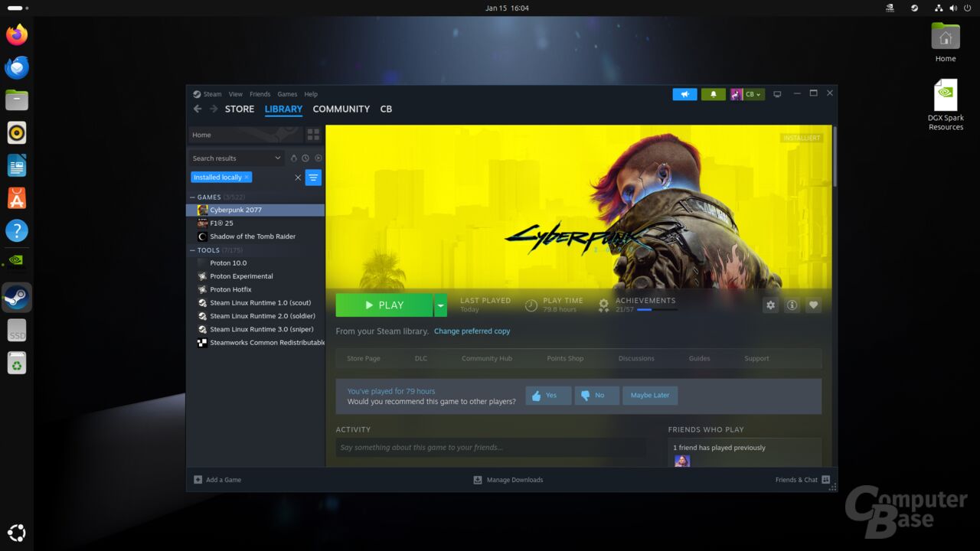The width and height of the screenshot is (980, 551).
Task: Open the Guides link
Action: (x=699, y=358)
